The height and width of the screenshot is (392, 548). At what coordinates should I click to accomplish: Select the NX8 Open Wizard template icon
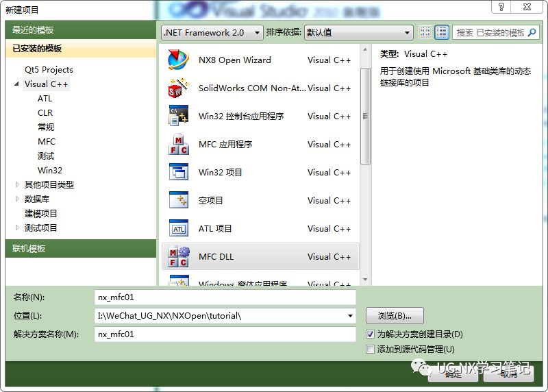coord(179,60)
